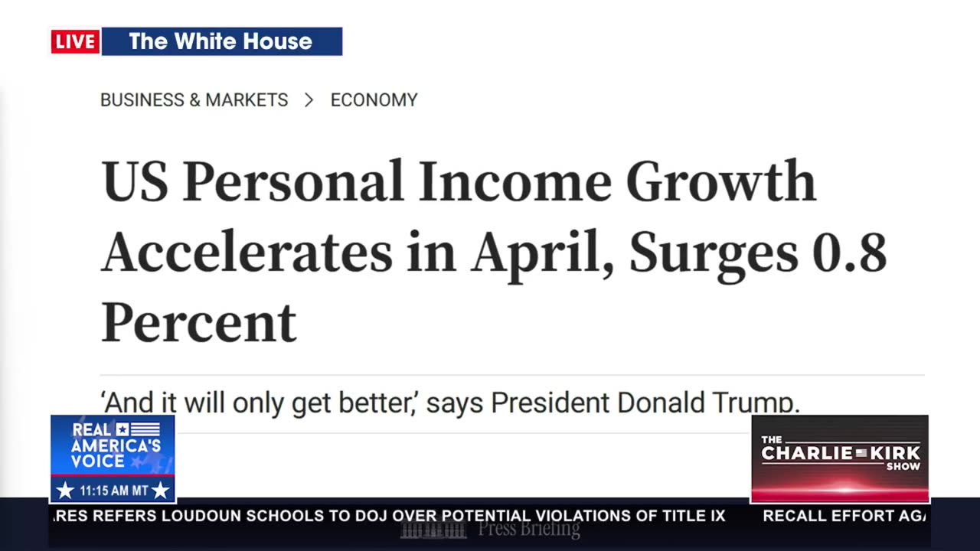Click the word Percent in the headline
This screenshot has width=980, height=551.
pos(199,323)
